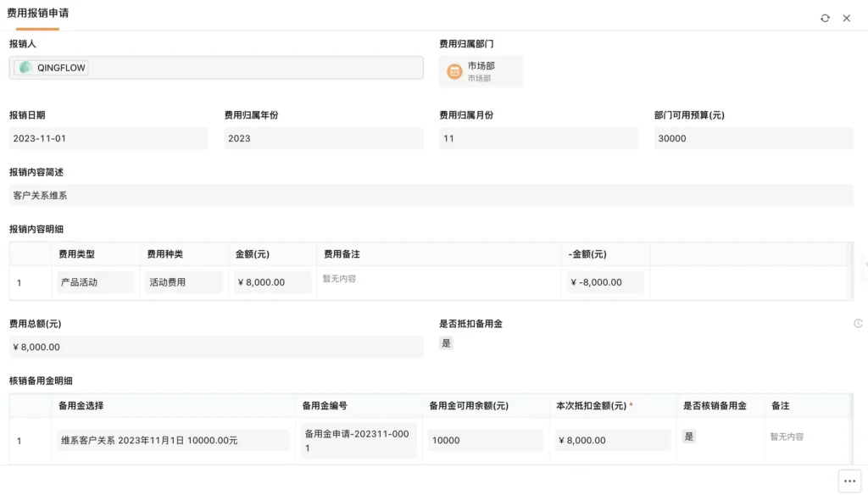Screen dimensions: 868x495
Task: Click the history clock icon beside 是否抵扣备用金
Action: [x=858, y=323]
